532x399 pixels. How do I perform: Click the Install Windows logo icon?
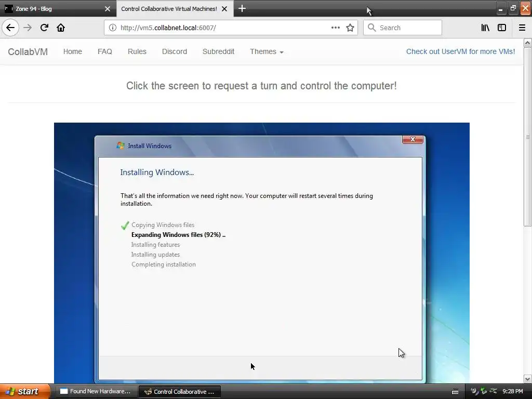click(121, 145)
